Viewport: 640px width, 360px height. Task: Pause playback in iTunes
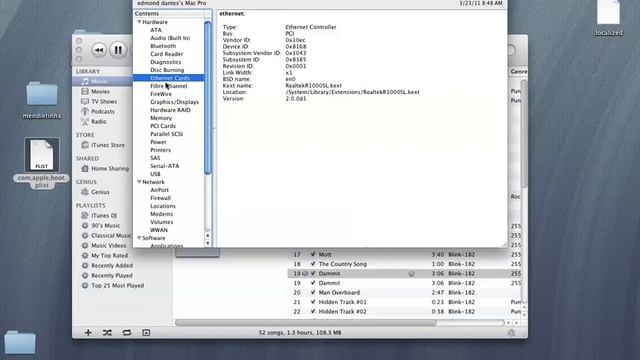click(118, 50)
